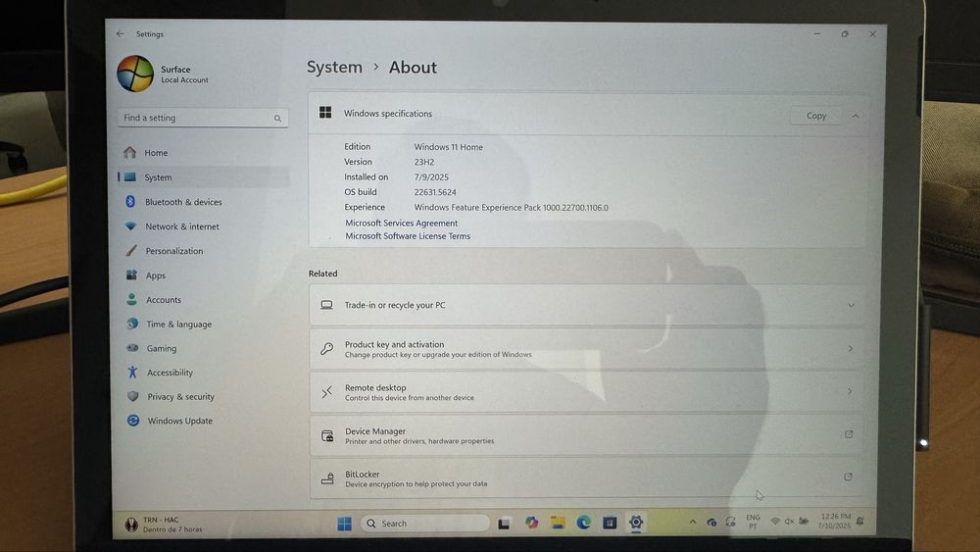980x552 pixels.
Task: Open Bluetooth & devices settings
Action: point(203,202)
